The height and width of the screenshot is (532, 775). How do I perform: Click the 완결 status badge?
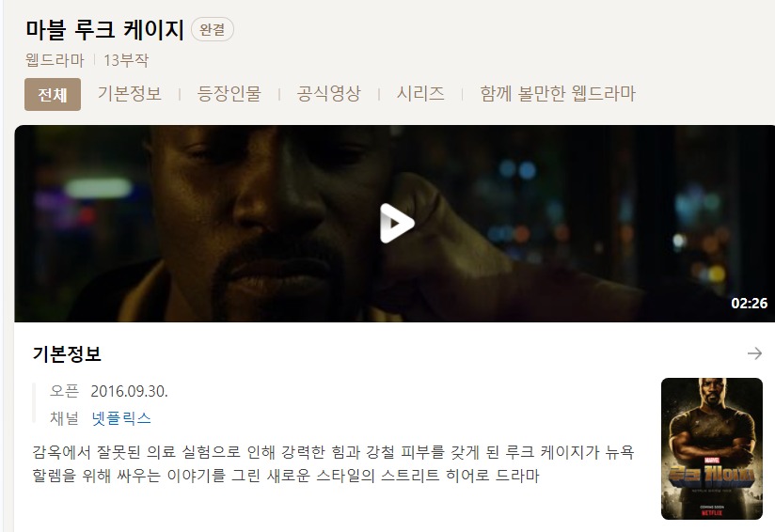(213, 30)
